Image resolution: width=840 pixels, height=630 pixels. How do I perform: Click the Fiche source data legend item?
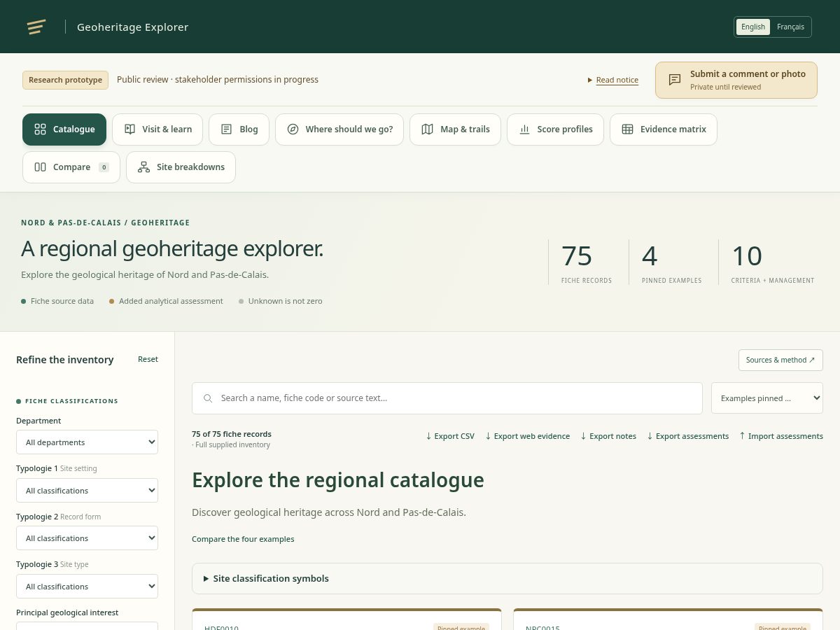tap(57, 301)
